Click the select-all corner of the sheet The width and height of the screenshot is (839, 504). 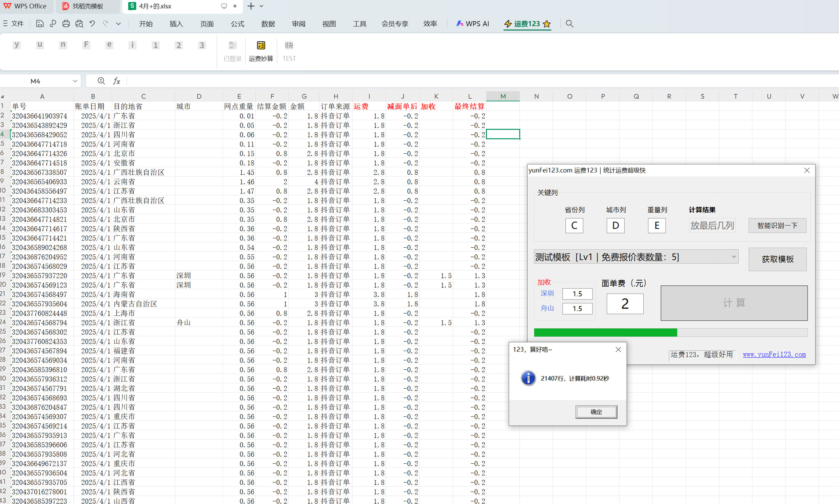(3, 96)
